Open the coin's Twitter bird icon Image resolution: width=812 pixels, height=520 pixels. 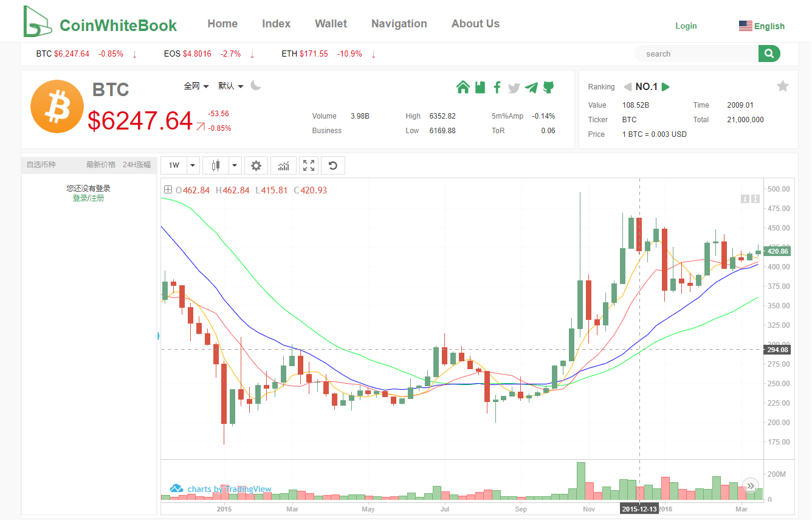tap(514, 88)
